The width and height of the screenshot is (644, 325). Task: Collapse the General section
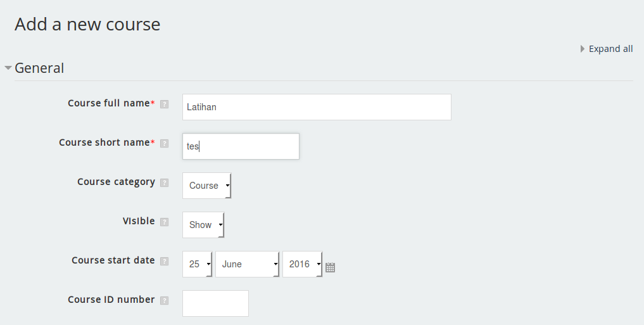(x=8, y=68)
